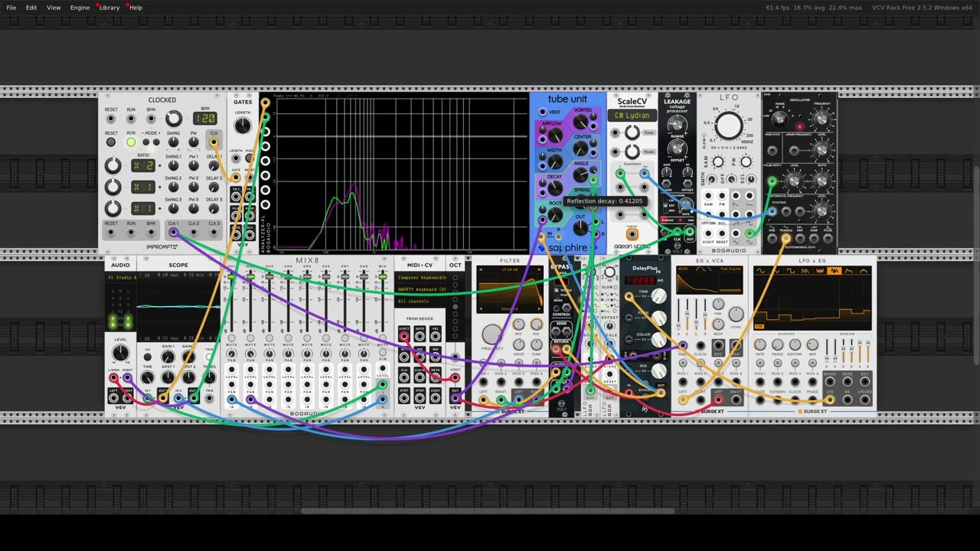Click the large frequency knob on Bogaudio LFO

click(728, 126)
